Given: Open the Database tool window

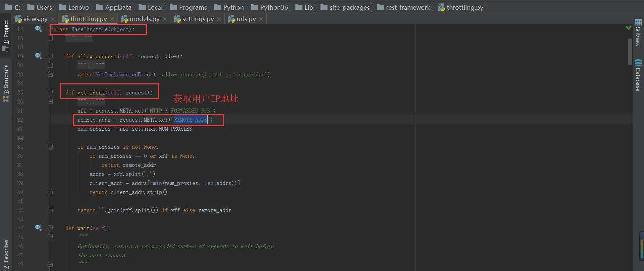Looking at the screenshot, I should (x=638, y=75).
